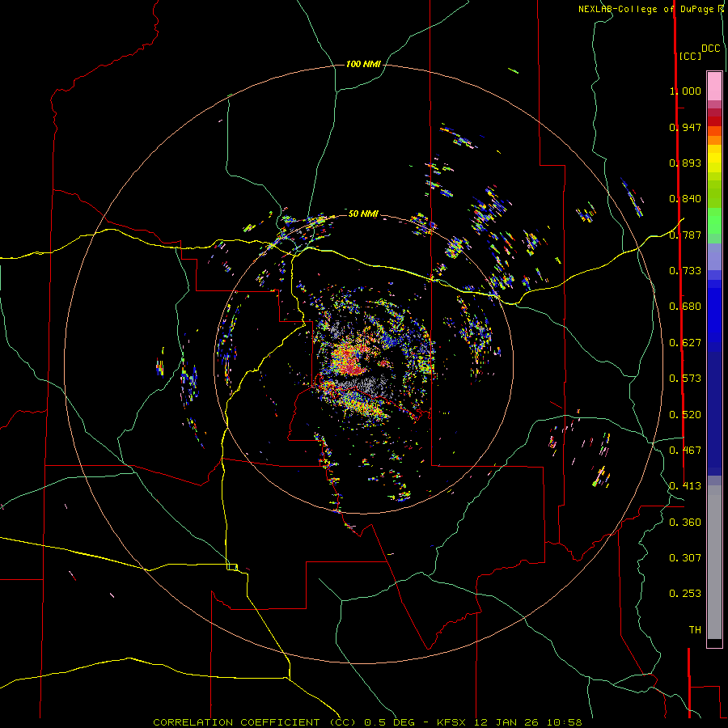The width and height of the screenshot is (728, 728).
Task: Select the 0.947 legend value
Action: (x=685, y=127)
